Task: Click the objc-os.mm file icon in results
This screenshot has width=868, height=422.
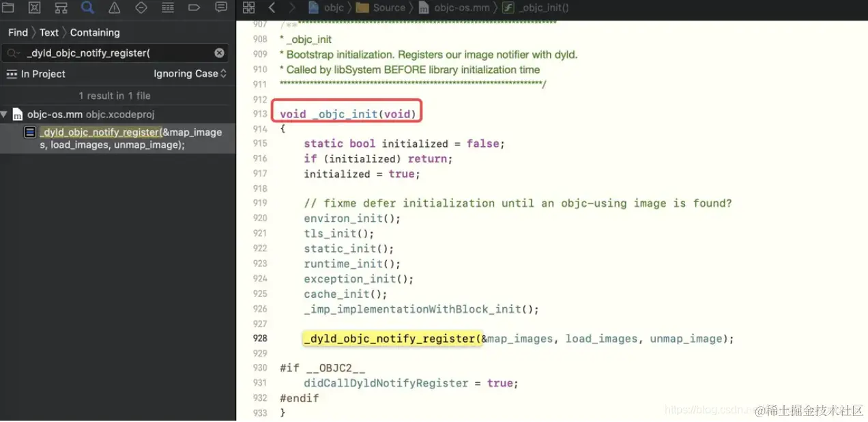Action: 18,115
